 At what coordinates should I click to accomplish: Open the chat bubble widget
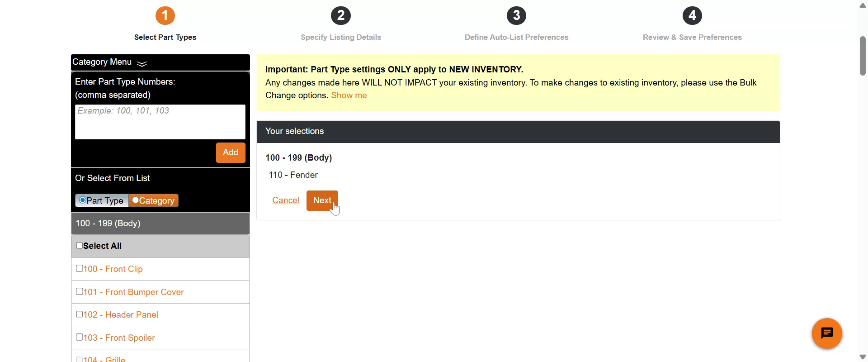coord(826,333)
